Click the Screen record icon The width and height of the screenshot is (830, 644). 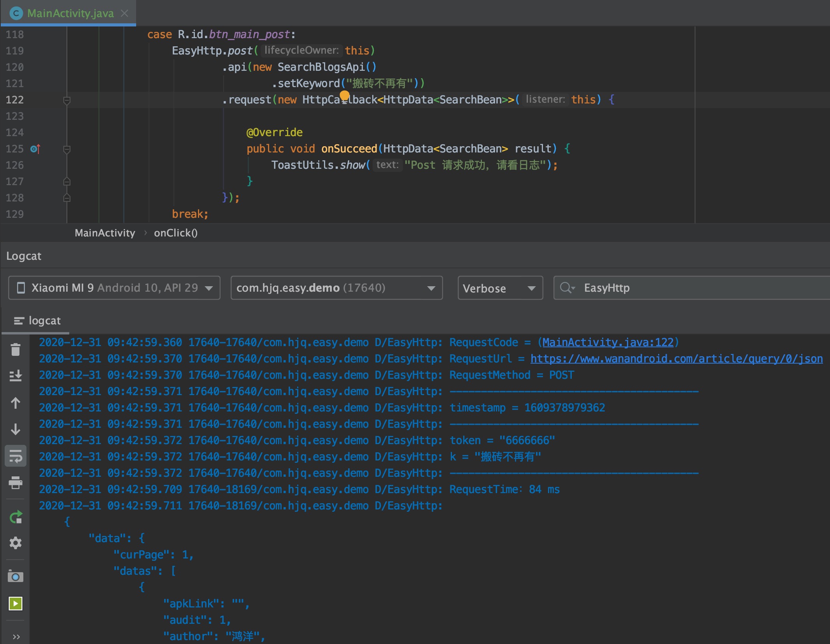tap(16, 604)
